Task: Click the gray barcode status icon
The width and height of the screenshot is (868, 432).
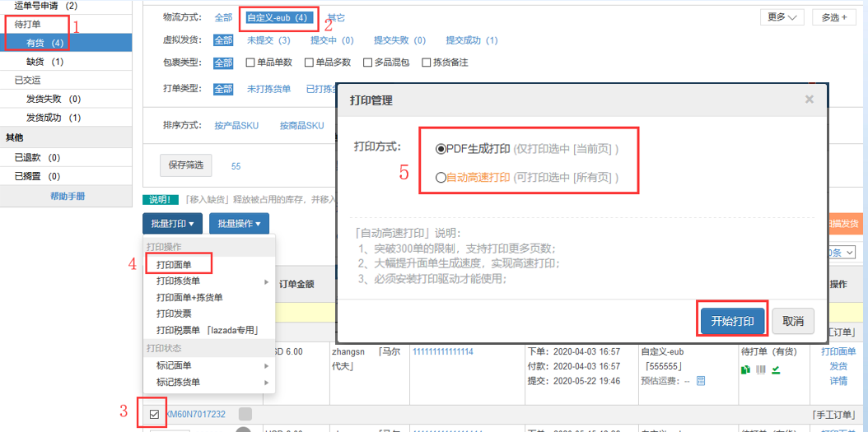Action: coord(761,369)
